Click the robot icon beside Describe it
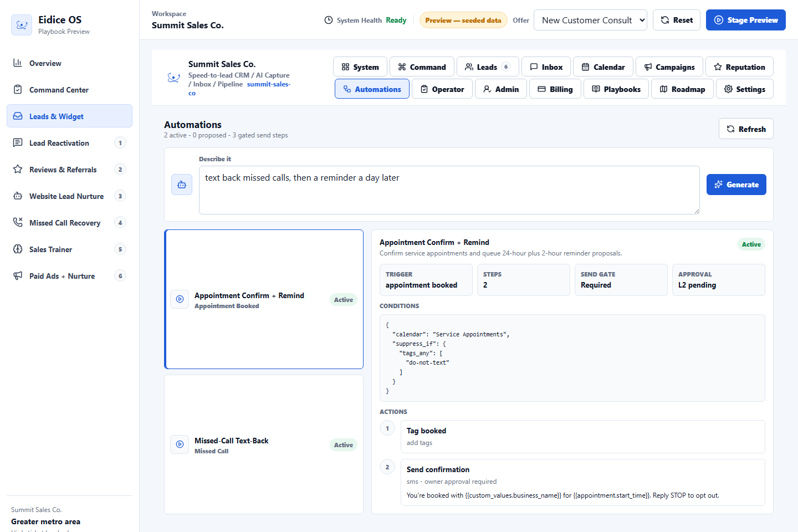Image resolution: width=798 pixels, height=532 pixels. (182, 185)
